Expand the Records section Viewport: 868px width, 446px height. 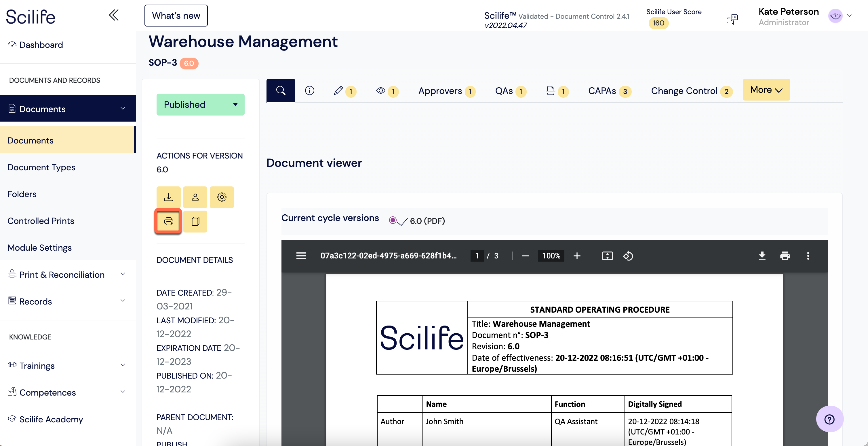click(68, 301)
